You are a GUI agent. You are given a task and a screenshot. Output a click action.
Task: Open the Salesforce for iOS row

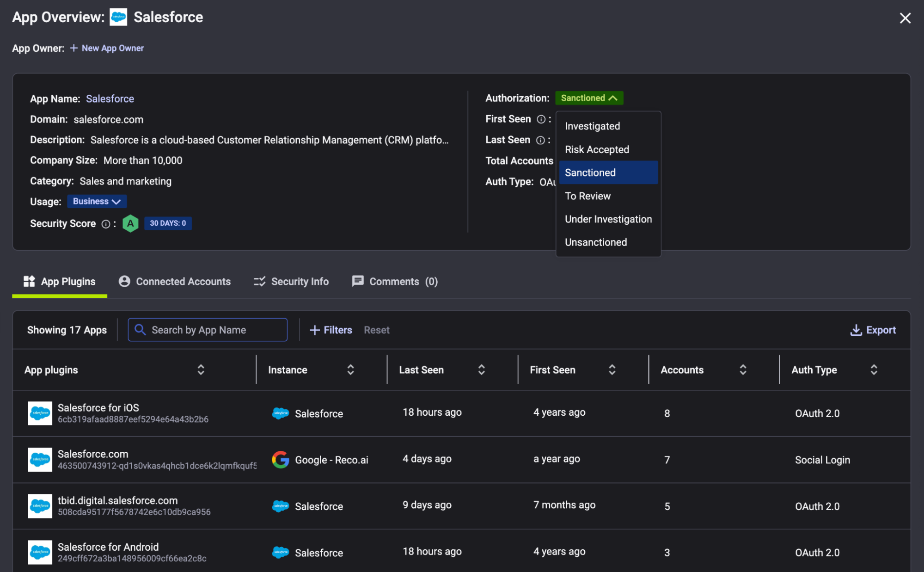coord(461,413)
